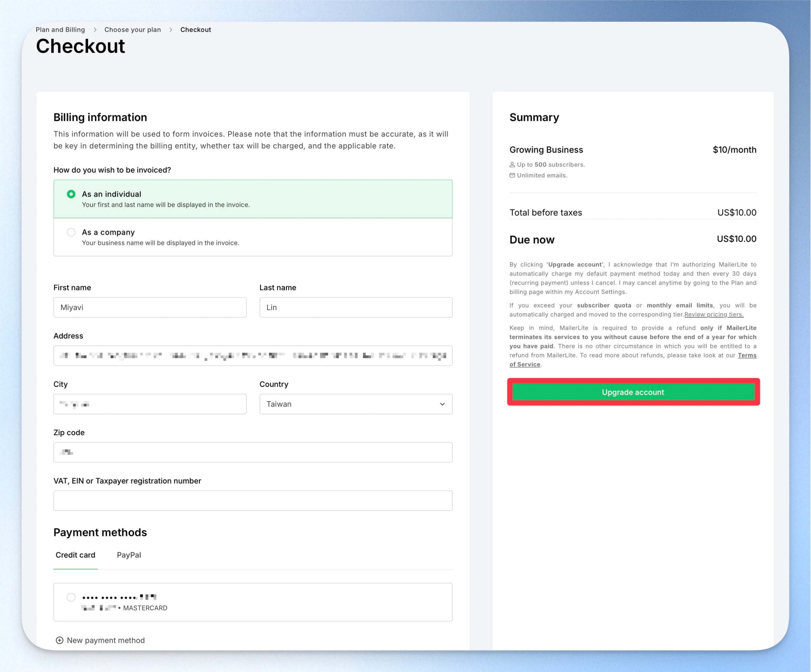
Task: Click the Last name field containing Lin
Action: point(356,307)
